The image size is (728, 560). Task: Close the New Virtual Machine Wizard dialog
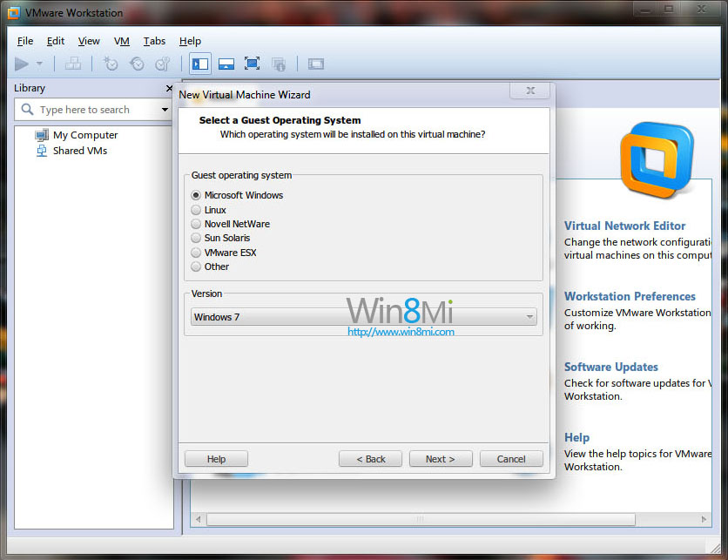pyautogui.click(x=529, y=91)
